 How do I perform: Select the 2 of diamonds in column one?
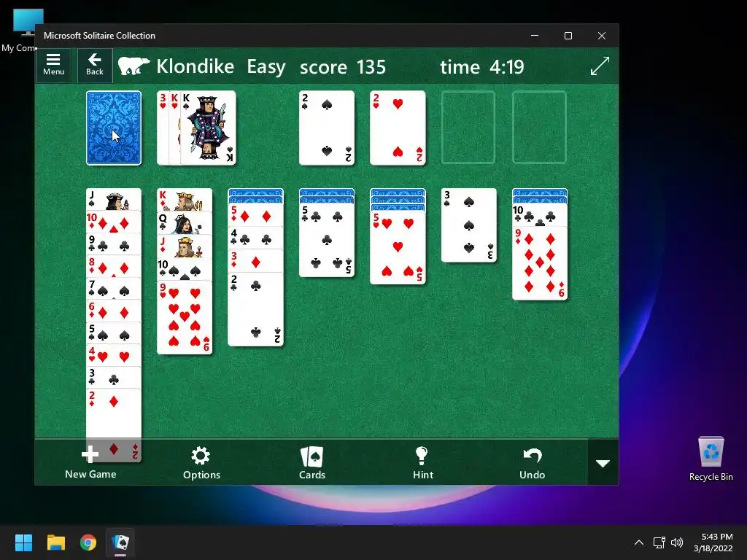click(113, 425)
